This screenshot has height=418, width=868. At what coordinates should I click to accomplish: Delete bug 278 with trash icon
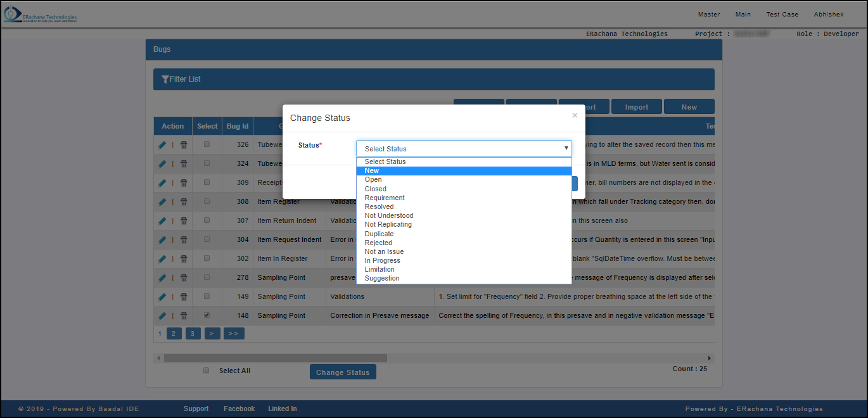click(x=184, y=278)
